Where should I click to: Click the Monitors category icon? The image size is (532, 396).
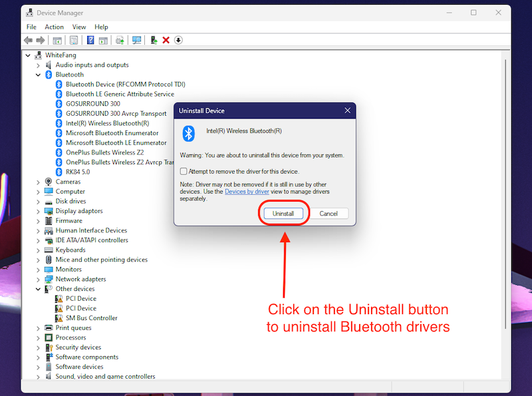click(49, 270)
